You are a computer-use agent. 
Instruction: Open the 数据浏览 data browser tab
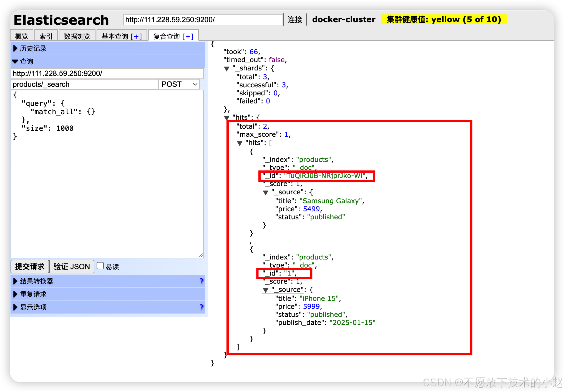coord(77,36)
